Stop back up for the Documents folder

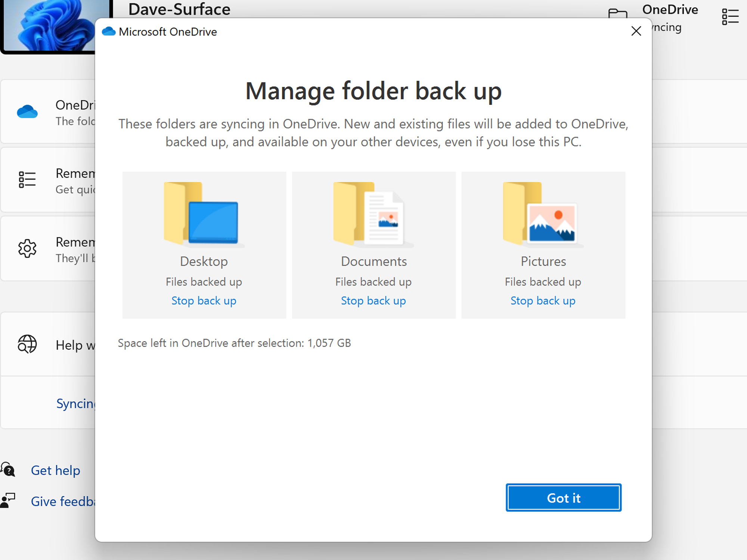[373, 301]
